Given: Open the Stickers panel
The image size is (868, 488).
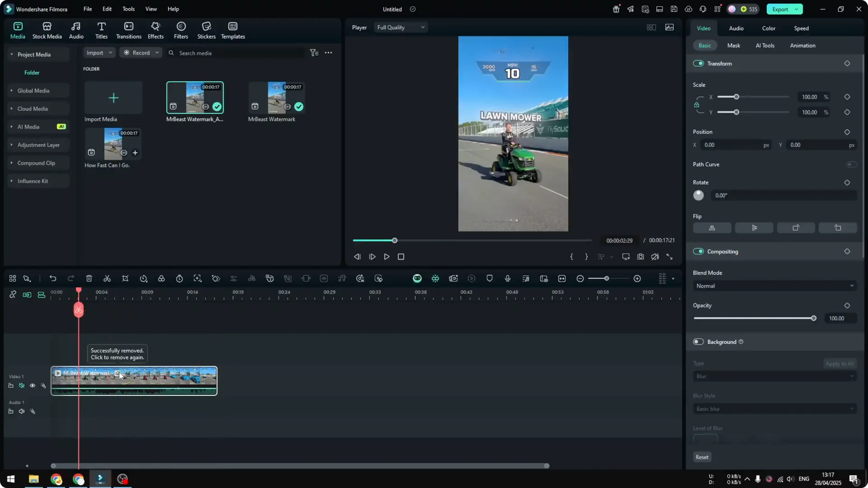Looking at the screenshot, I should pos(207,30).
